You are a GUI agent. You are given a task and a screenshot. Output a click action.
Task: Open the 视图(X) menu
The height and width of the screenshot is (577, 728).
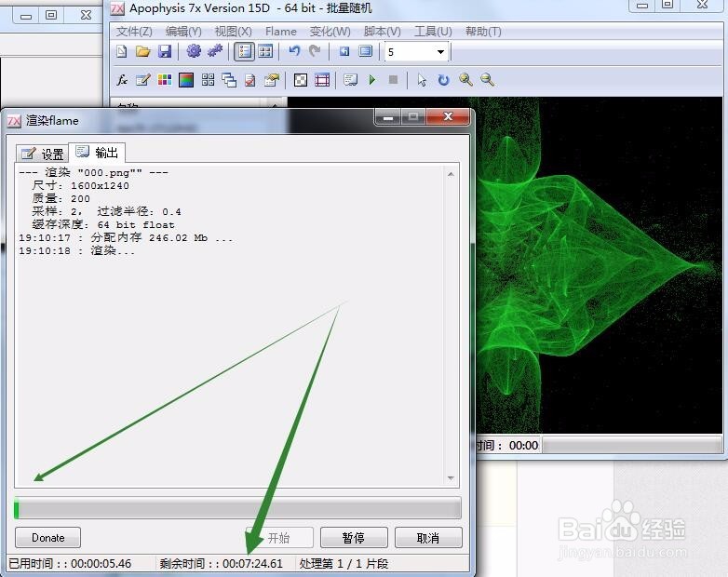[x=233, y=31]
